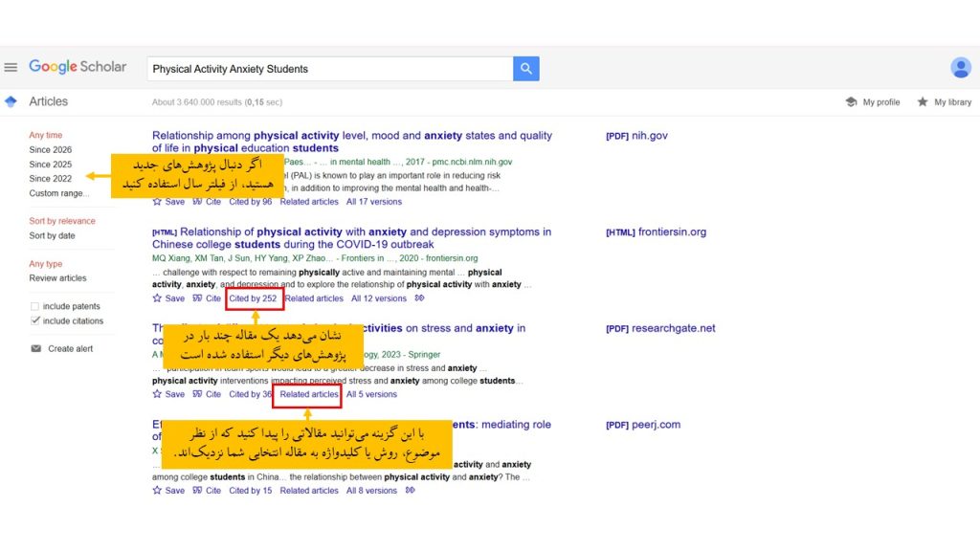Open the hamburger menu next to Google Scholar
Image resolution: width=980 pixels, height=551 pixels.
pyautogui.click(x=11, y=68)
